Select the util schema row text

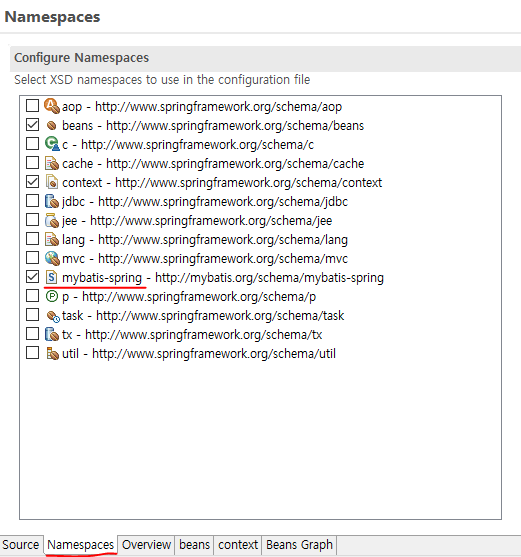tap(199, 354)
